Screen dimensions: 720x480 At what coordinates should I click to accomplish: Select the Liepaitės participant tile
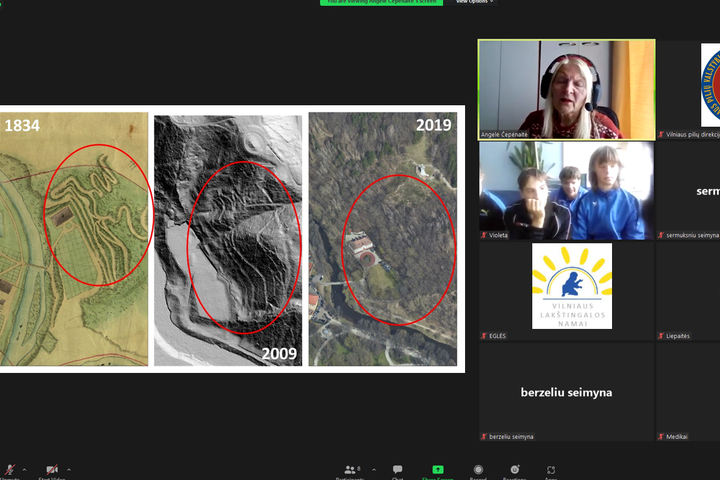tap(688, 291)
